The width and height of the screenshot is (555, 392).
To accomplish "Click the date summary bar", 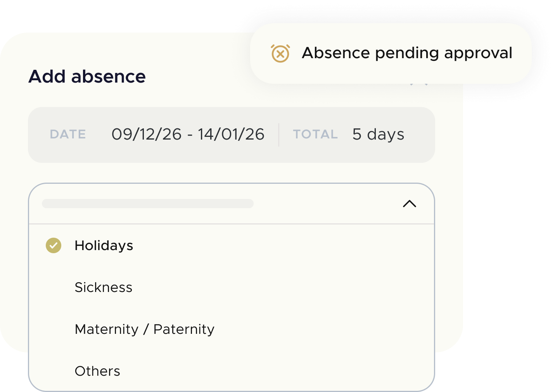I will coord(232,134).
